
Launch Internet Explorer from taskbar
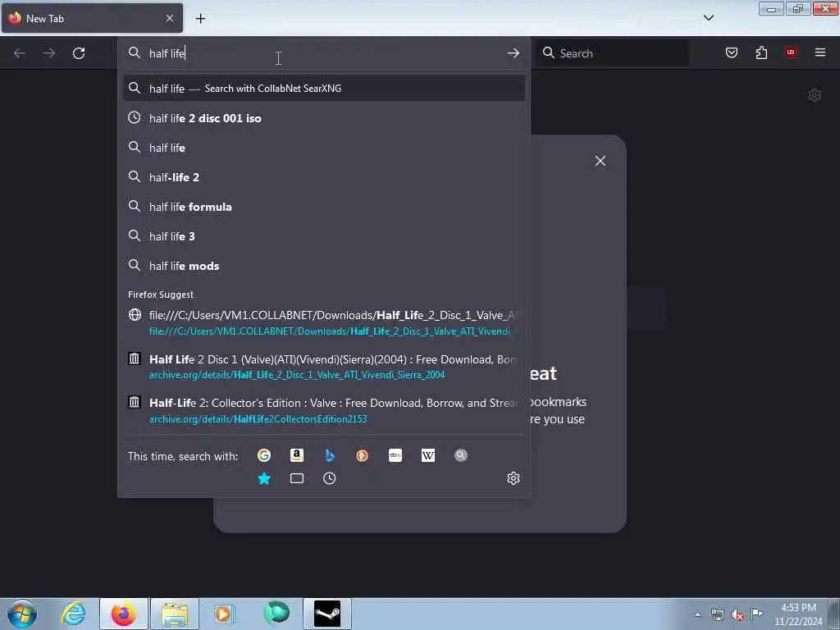73,614
